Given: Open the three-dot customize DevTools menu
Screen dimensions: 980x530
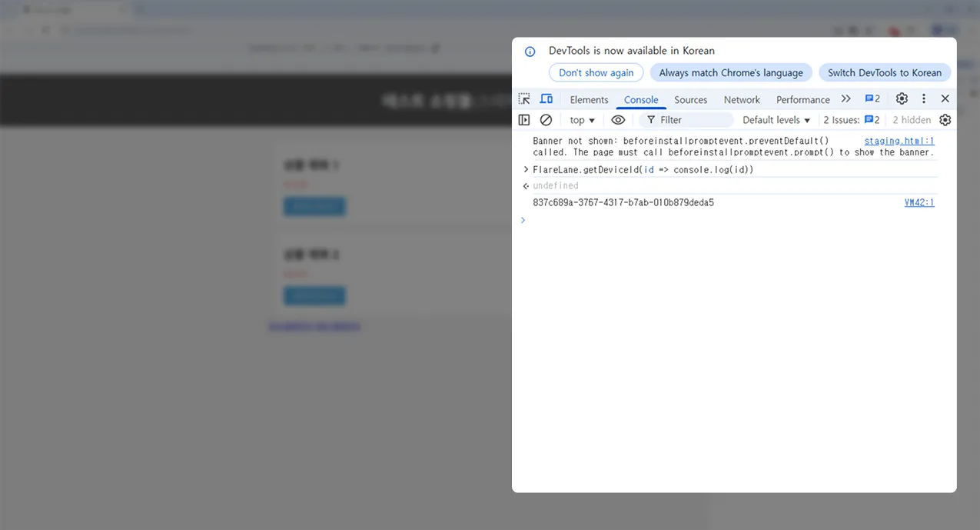Looking at the screenshot, I should 924,99.
